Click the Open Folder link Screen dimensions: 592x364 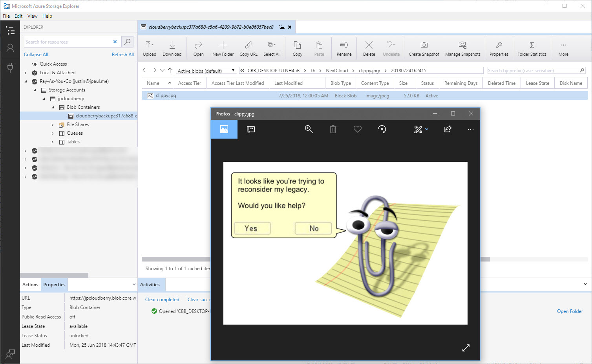570,311
